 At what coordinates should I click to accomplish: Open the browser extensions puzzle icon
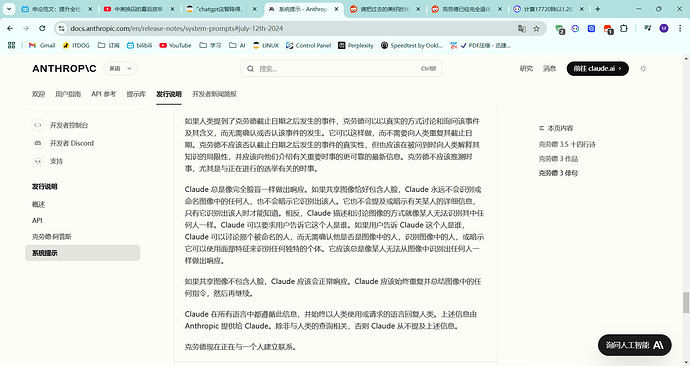point(624,29)
